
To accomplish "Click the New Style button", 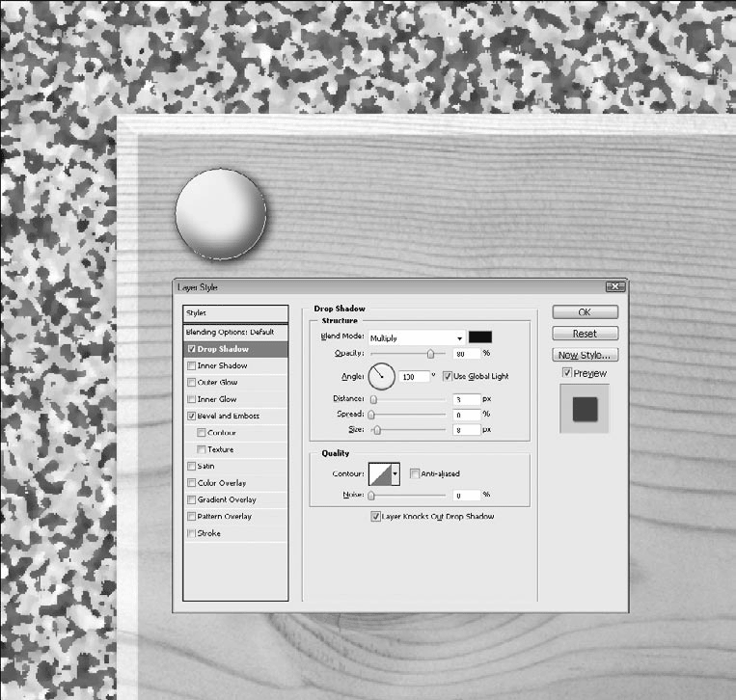I will [586, 355].
